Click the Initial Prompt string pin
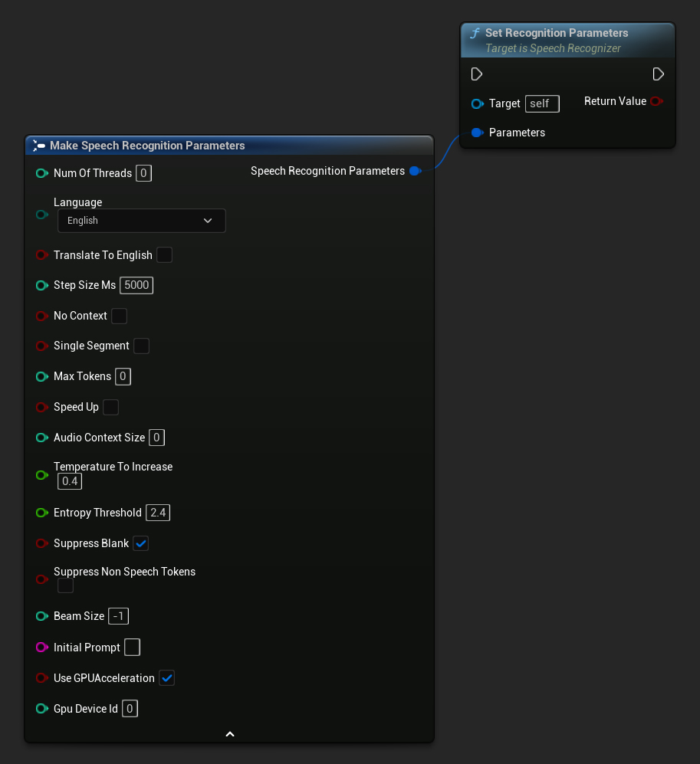The image size is (700, 764). 41,648
